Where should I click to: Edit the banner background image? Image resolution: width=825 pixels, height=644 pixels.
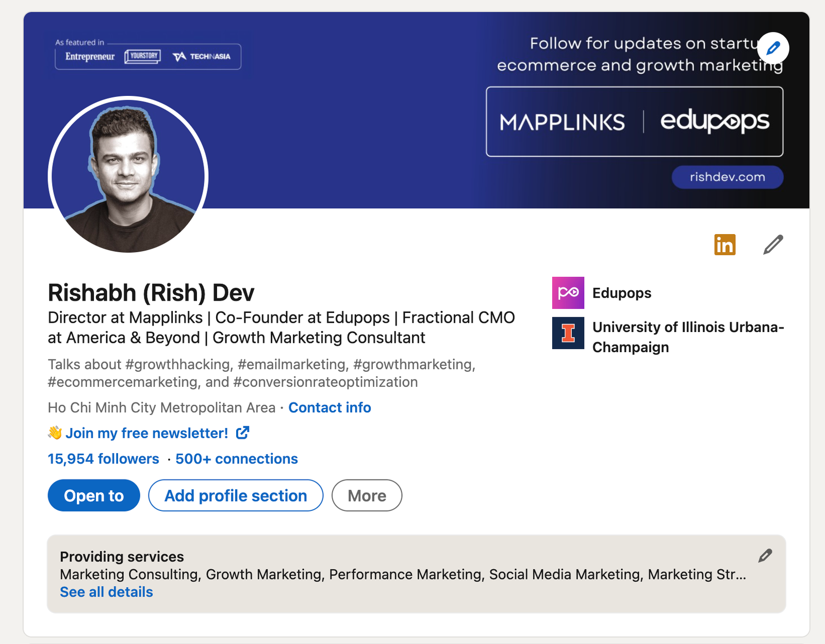click(773, 48)
